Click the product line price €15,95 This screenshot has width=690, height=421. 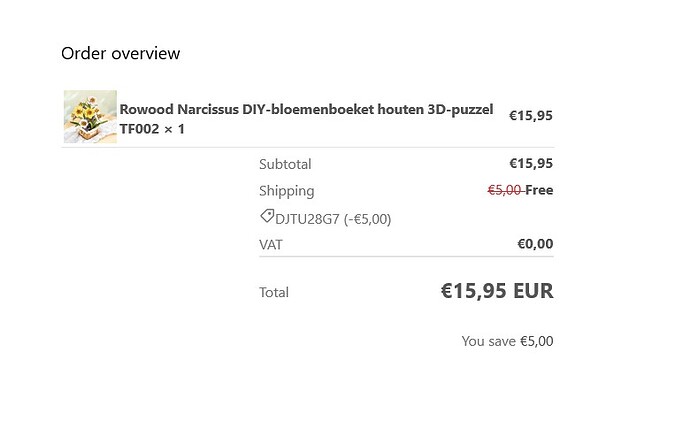click(530, 115)
